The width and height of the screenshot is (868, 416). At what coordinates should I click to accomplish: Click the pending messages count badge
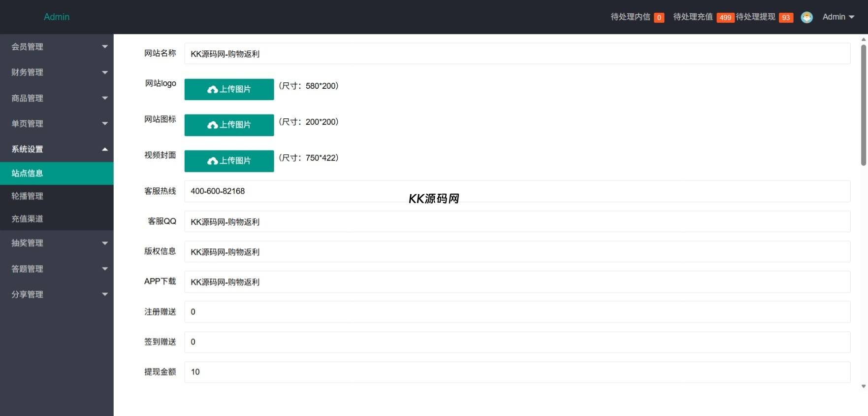click(659, 18)
